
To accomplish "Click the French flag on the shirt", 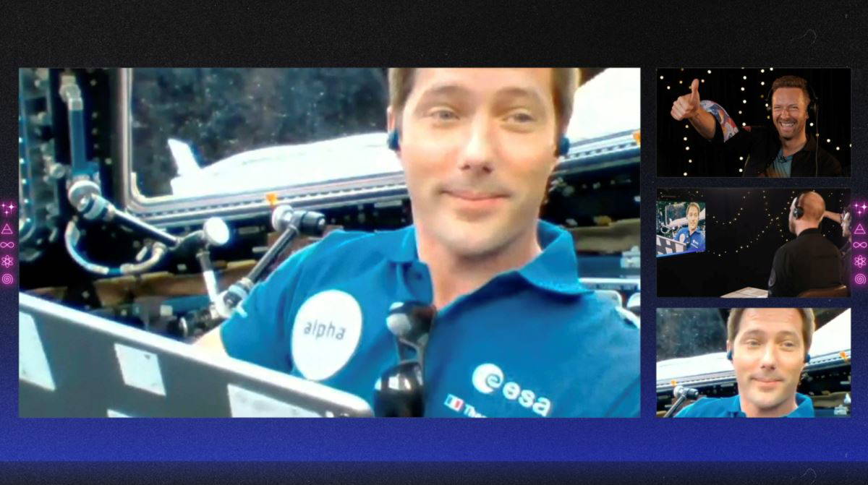I will tap(454, 402).
